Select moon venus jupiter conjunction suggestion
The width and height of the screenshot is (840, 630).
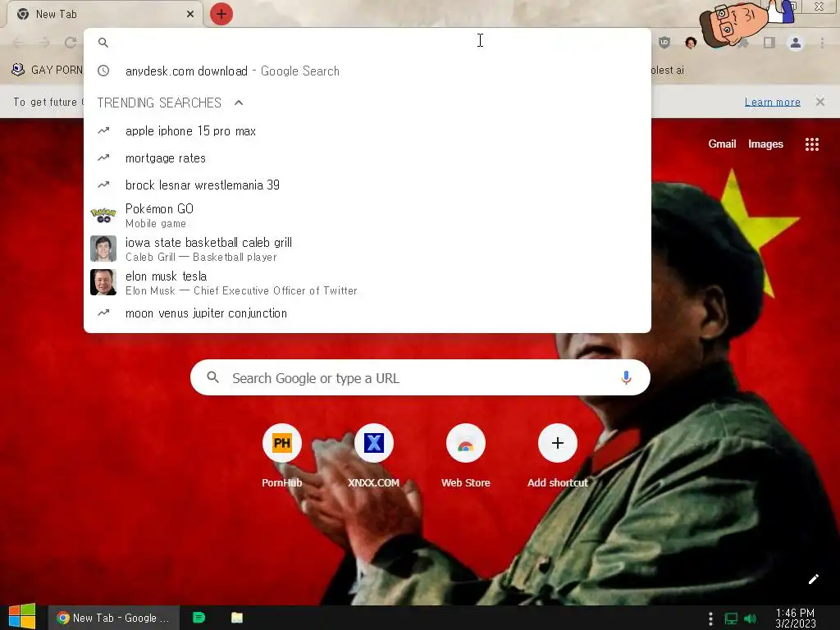pyautogui.click(x=367, y=313)
